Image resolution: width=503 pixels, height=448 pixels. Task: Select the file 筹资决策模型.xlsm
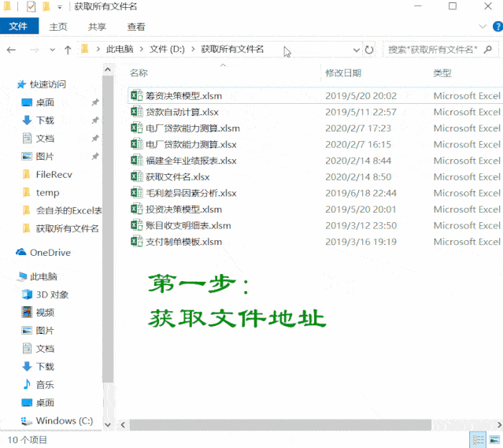pos(184,95)
